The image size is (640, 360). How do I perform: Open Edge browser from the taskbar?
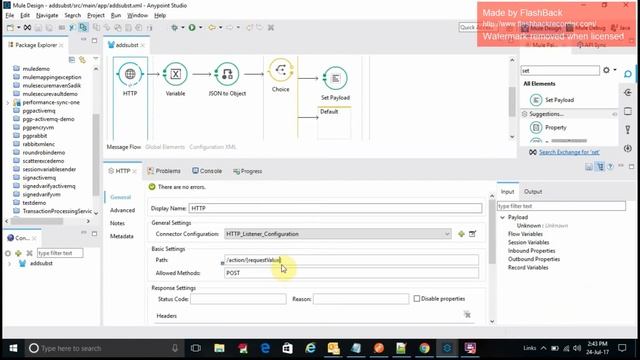265,348
